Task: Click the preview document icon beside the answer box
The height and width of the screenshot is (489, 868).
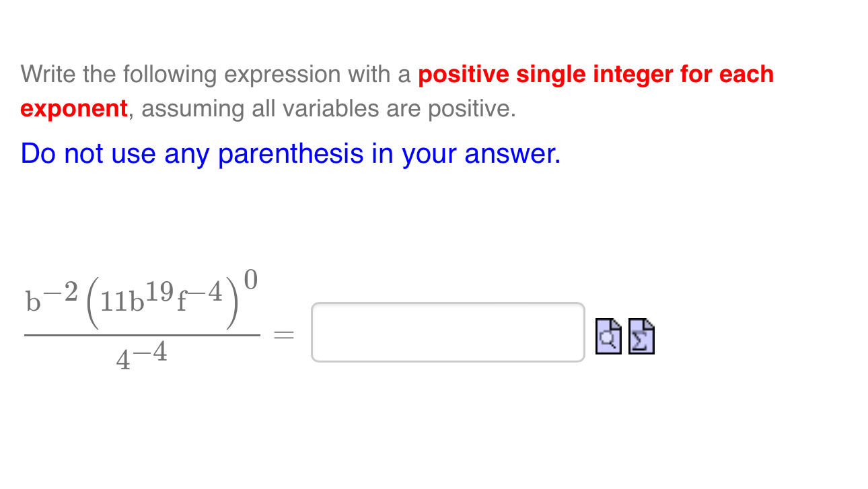Action: click(609, 335)
